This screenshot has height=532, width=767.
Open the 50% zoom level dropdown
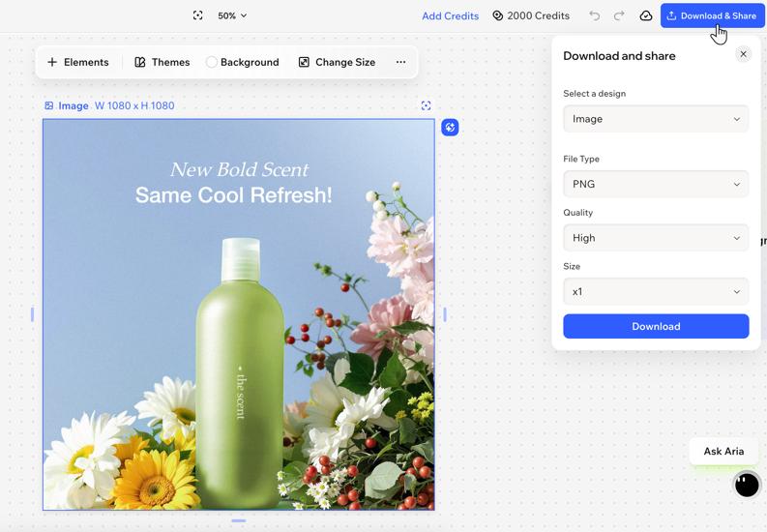pos(232,15)
